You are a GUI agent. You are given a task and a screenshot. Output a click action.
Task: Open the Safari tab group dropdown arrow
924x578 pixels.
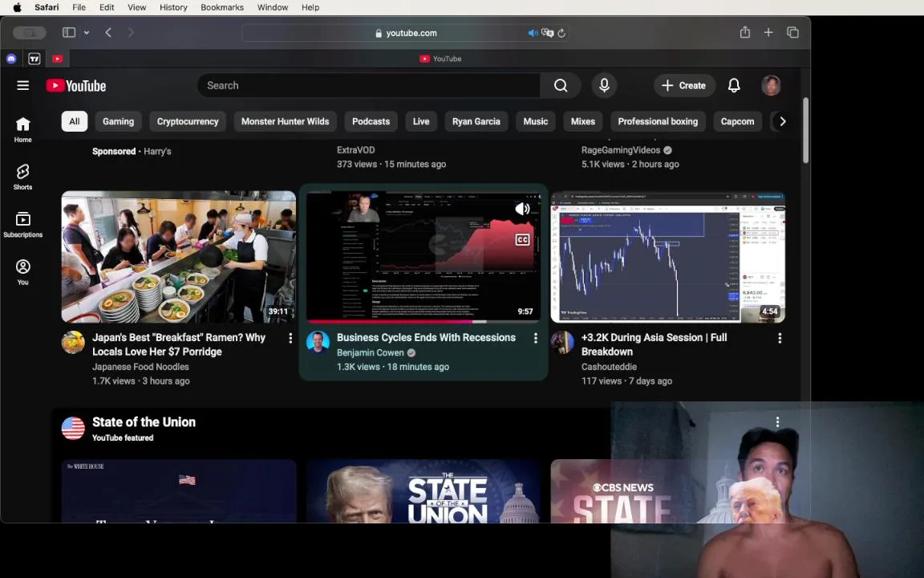87,32
